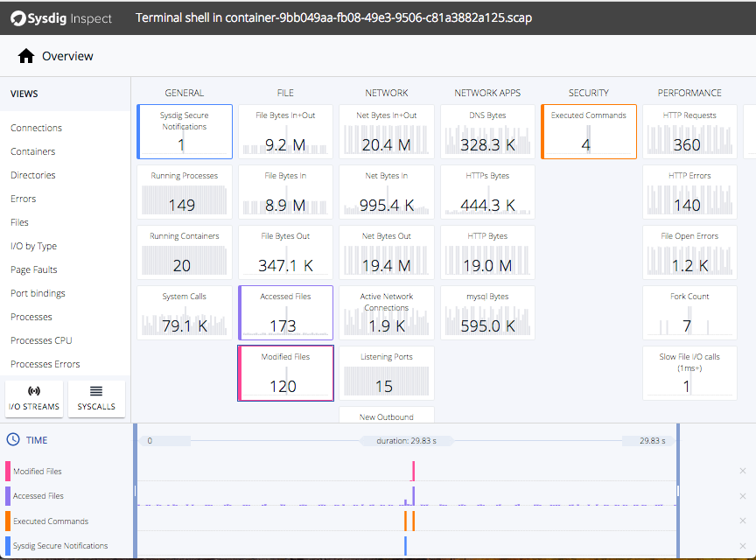Click the Overview breadcrumb link
756x560 pixels.
67,56
